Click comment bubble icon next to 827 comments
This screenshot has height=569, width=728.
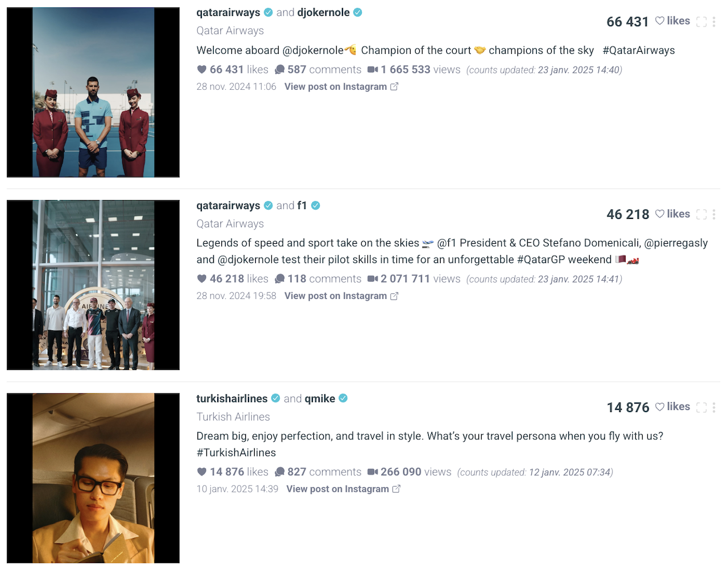point(279,472)
